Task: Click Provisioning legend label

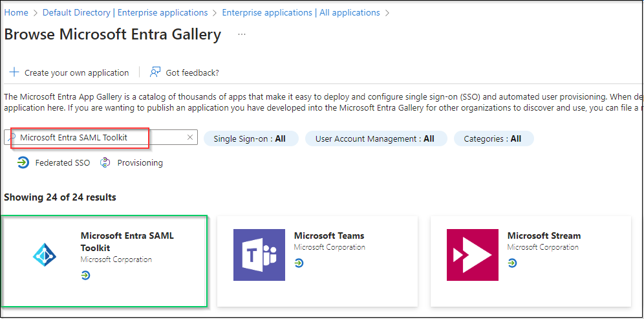Action: [x=140, y=163]
